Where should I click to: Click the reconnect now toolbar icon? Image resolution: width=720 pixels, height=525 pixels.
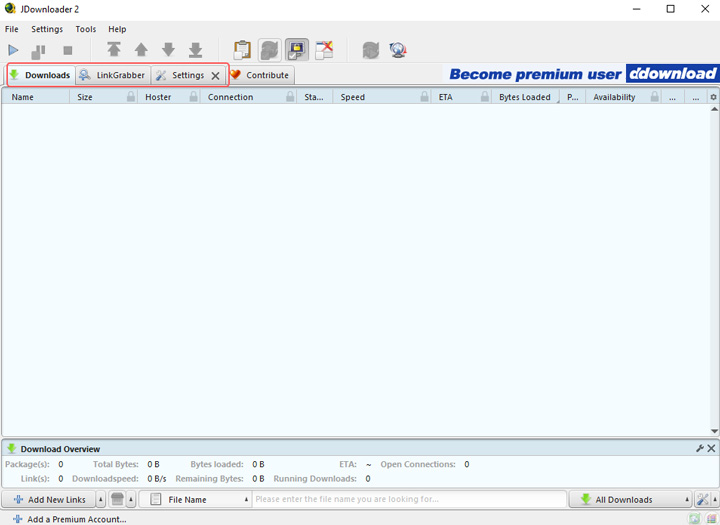(x=371, y=50)
